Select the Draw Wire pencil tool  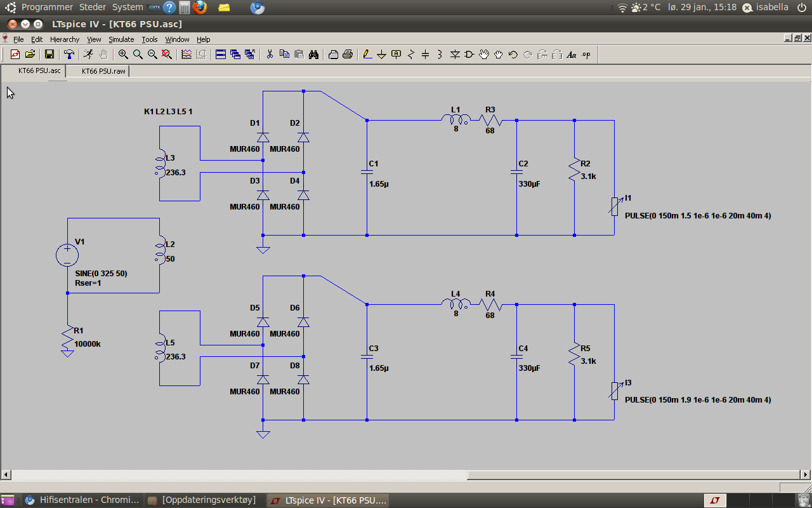(367, 55)
